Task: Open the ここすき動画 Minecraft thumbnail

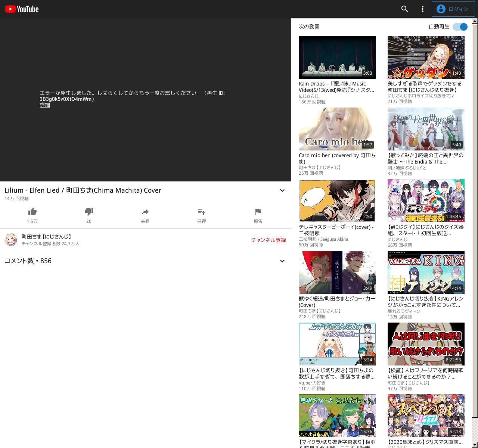Action: (x=337, y=416)
